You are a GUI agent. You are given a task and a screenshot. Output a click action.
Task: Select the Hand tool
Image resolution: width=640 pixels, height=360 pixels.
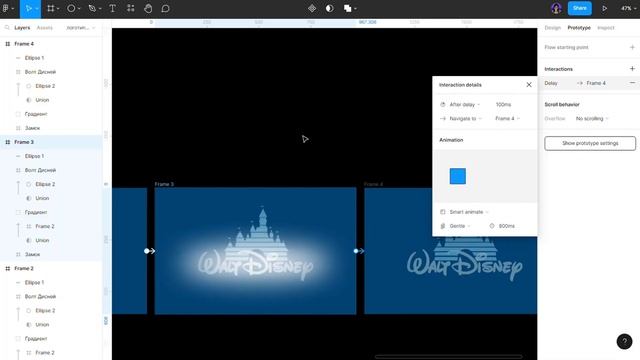148,9
